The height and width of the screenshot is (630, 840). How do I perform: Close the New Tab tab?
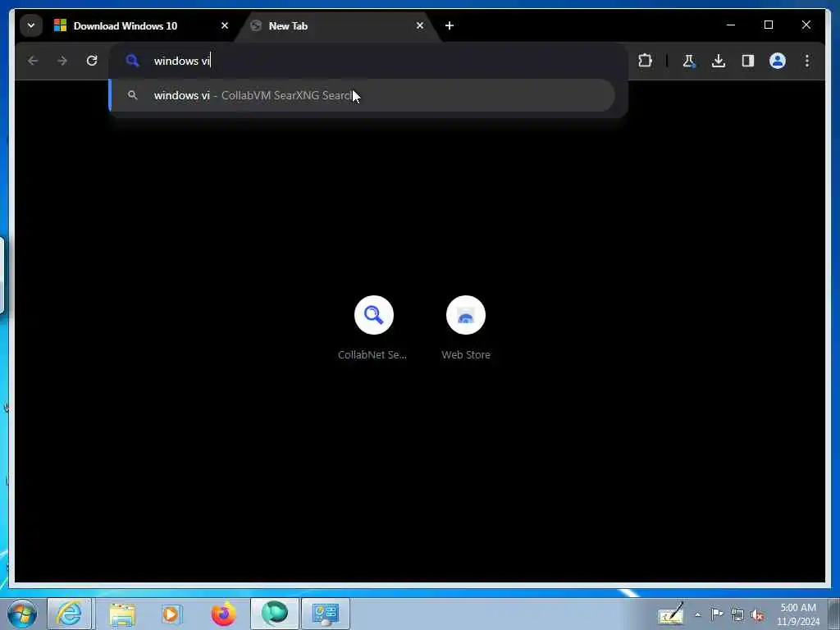pyautogui.click(x=420, y=25)
